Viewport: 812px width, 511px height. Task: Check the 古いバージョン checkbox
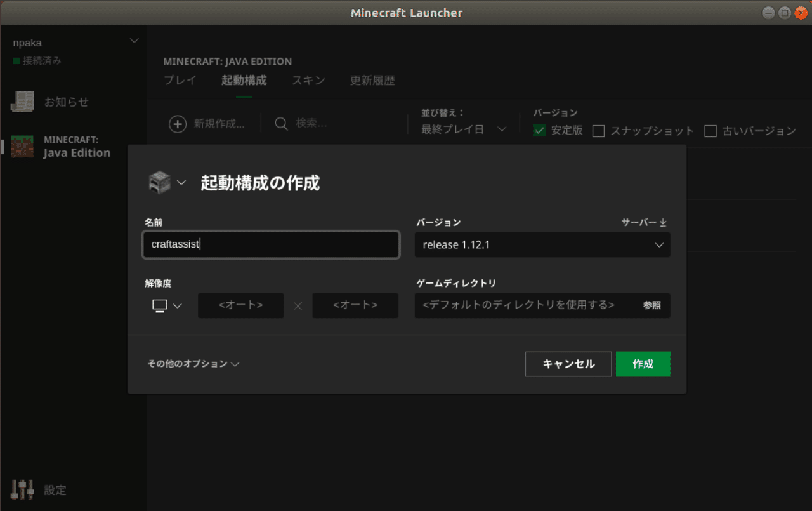(710, 131)
